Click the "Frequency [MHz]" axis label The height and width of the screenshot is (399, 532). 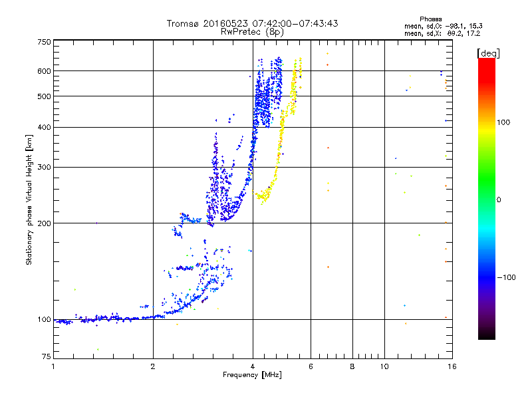point(252,375)
